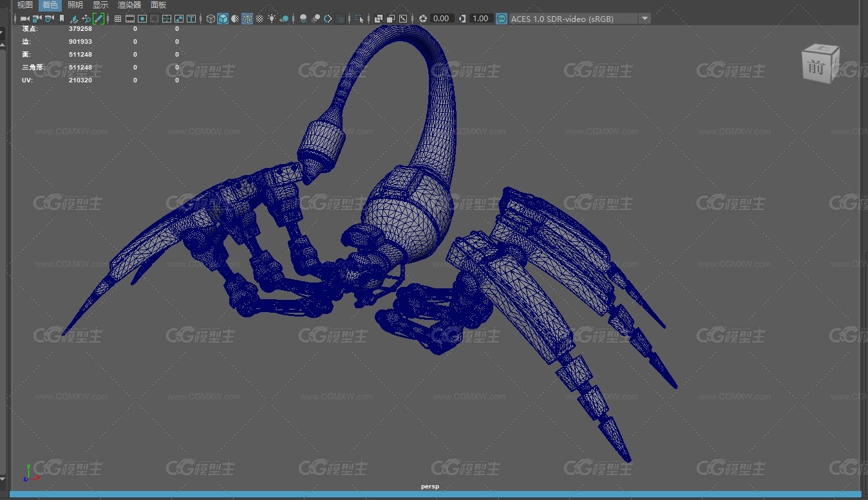
Task: Click the X-Ray Active Components icon
Action: [391, 19]
